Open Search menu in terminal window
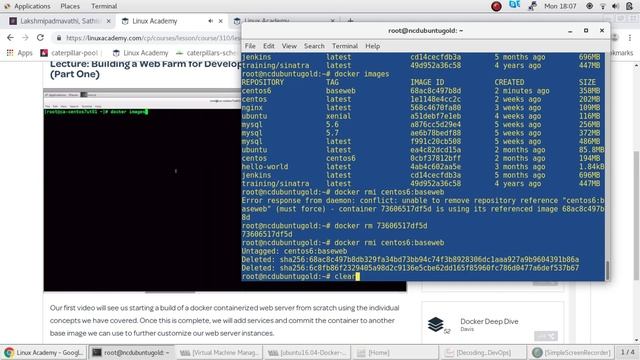 pyautogui.click(x=314, y=46)
